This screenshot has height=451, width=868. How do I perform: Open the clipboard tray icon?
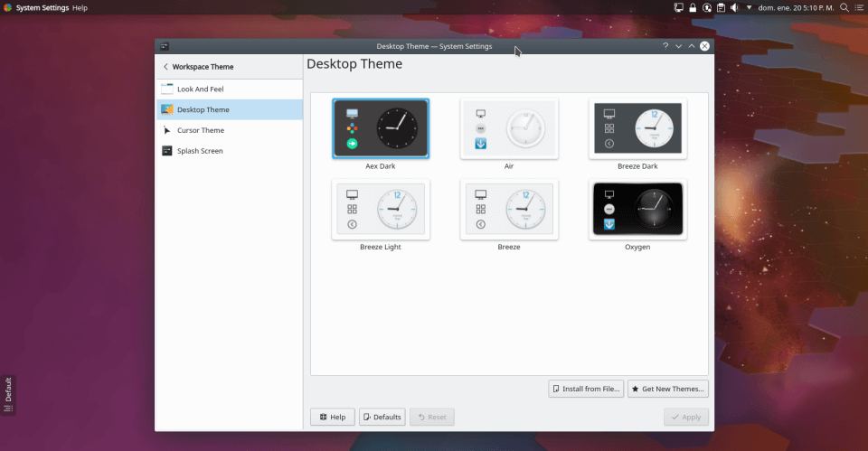pos(721,8)
